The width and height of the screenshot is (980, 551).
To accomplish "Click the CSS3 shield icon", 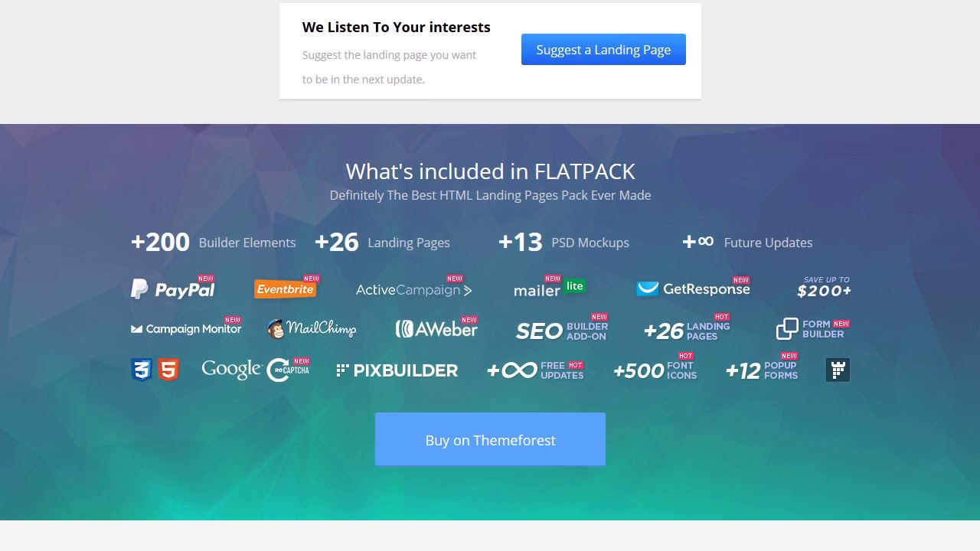I will (142, 370).
